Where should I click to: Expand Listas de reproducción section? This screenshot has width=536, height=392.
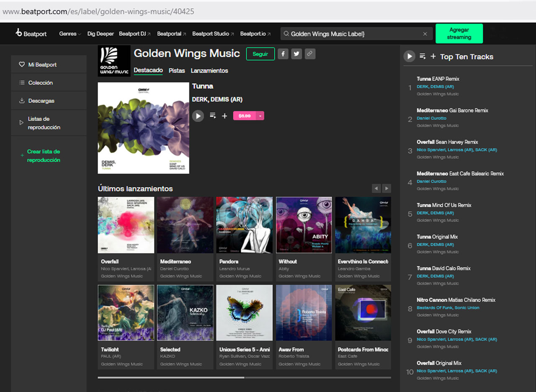click(x=49, y=123)
